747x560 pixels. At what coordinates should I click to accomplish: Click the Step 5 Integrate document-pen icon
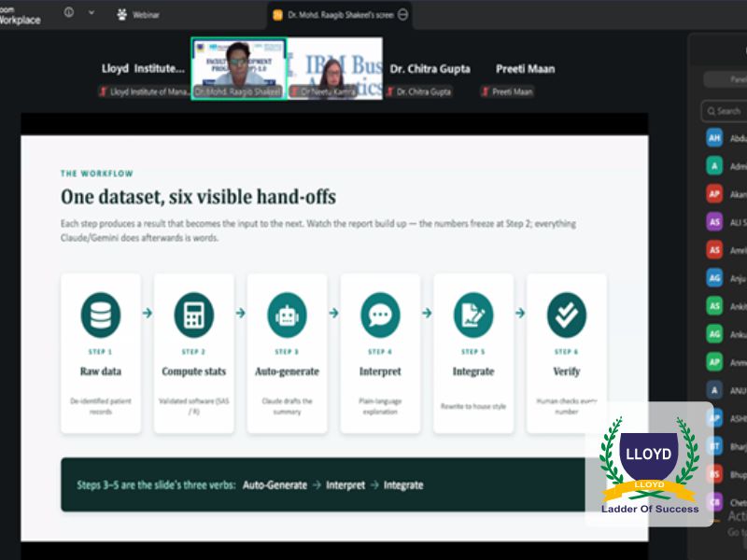point(473,315)
